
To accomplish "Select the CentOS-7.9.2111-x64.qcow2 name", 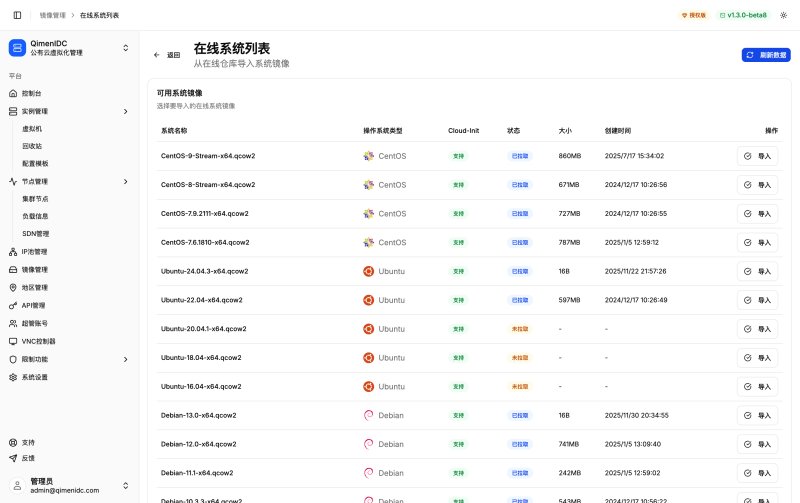I will coord(205,214).
